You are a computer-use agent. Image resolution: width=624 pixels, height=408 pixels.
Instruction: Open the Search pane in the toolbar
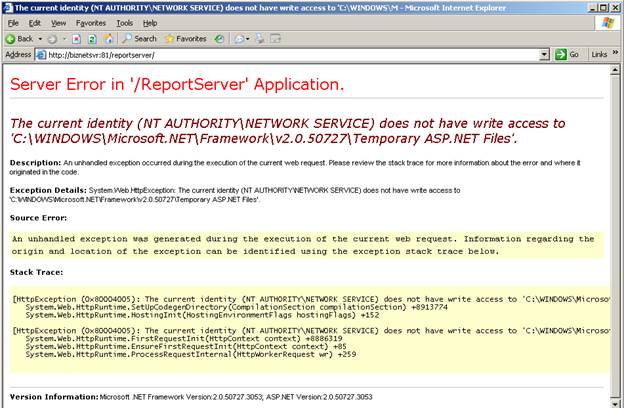click(x=139, y=39)
